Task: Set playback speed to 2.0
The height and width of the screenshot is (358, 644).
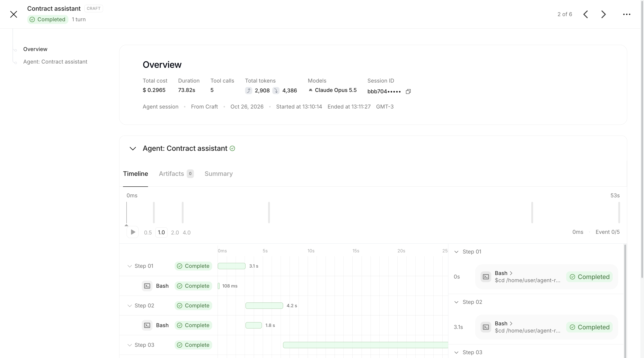Action: click(175, 232)
